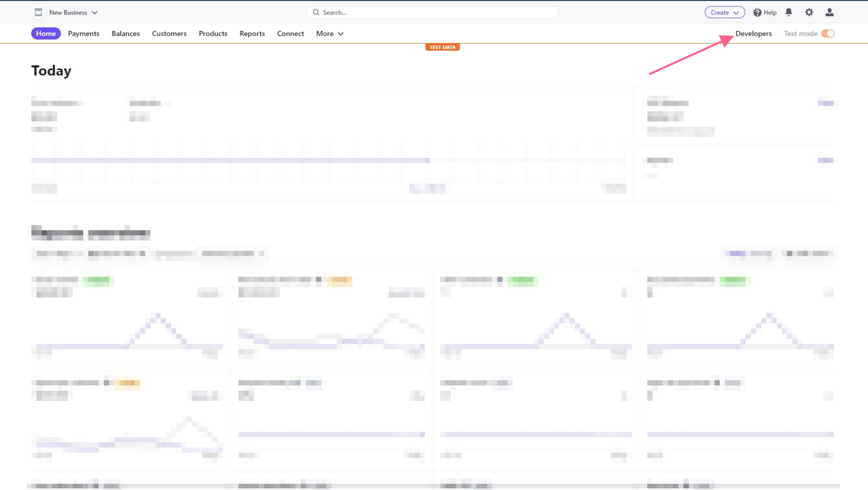Click the orange TEST DATA badge

click(443, 47)
